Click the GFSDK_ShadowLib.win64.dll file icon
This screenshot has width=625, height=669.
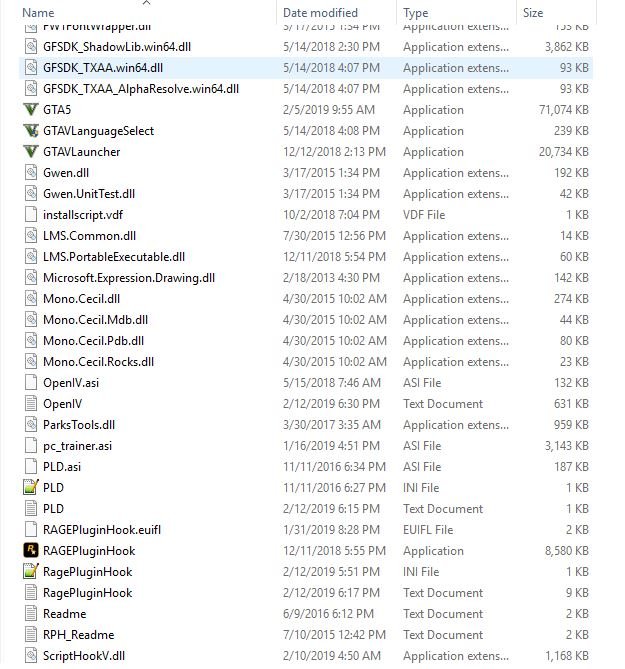point(31,47)
